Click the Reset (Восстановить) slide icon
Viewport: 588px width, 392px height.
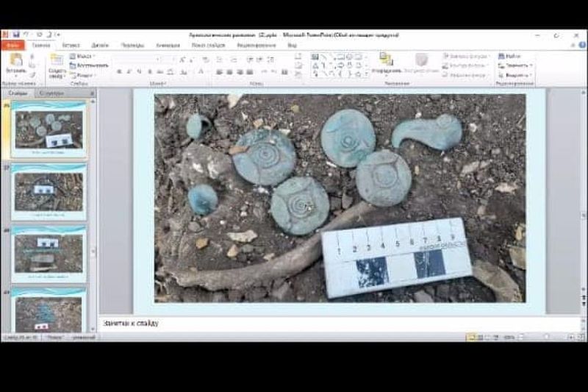pyautogui.click(x=88, y=65)
